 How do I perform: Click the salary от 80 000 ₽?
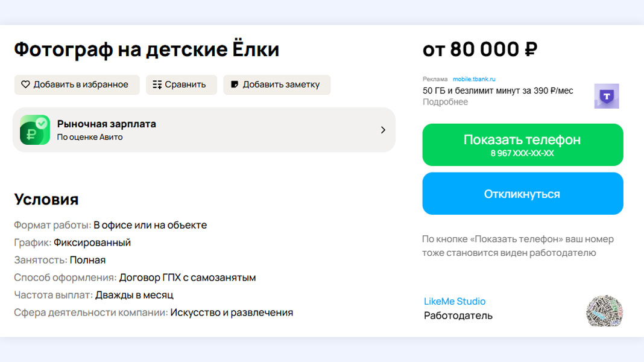point(480,49)
